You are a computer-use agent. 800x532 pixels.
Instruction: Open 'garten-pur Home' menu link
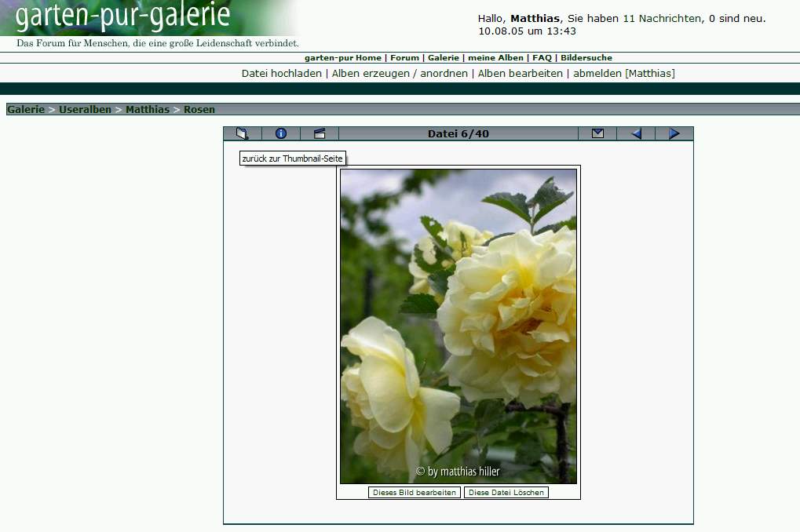click(342, 58)
